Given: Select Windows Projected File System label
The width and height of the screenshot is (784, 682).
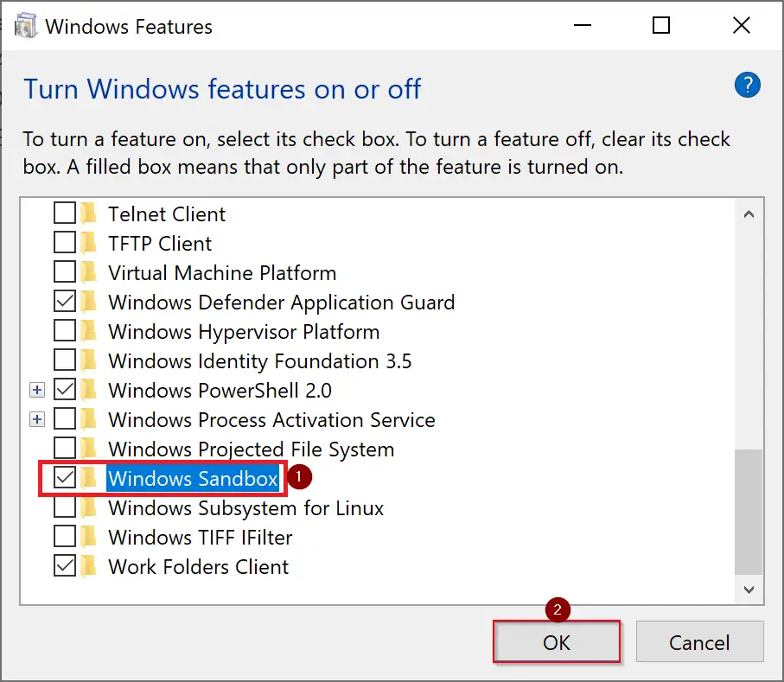Looking at the screenshot, I should pos(252,450).
